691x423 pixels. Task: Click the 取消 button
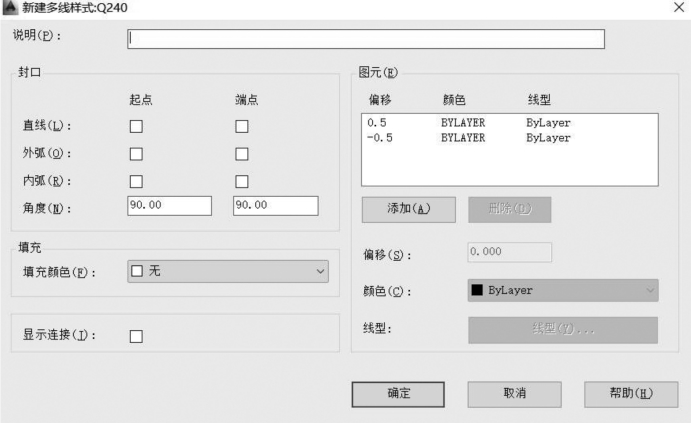514,394
